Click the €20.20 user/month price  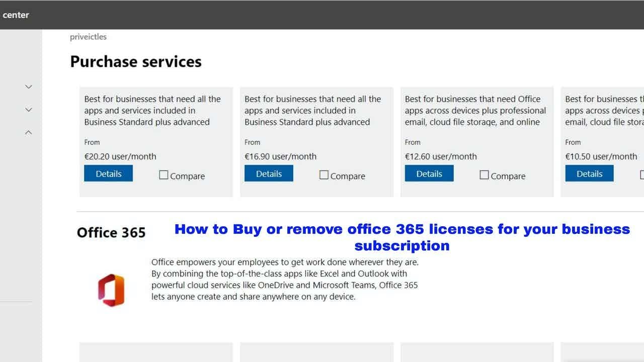(x=120, y=156)
